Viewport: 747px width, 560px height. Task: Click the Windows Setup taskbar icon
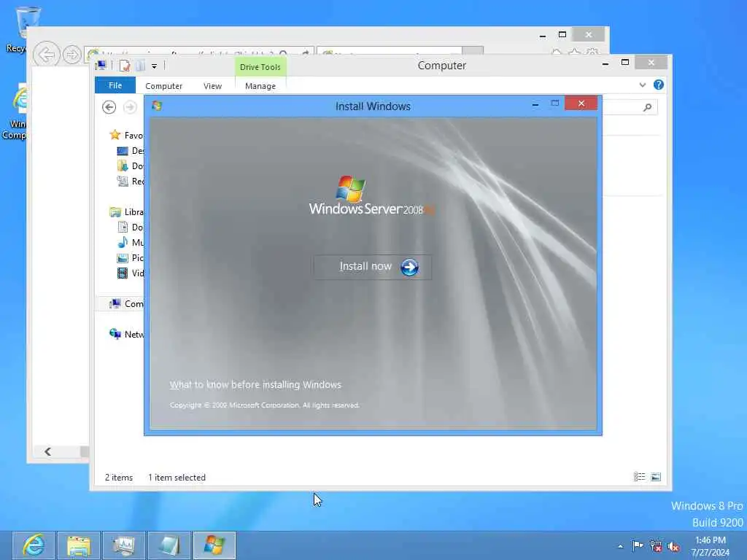click(214, 545)
